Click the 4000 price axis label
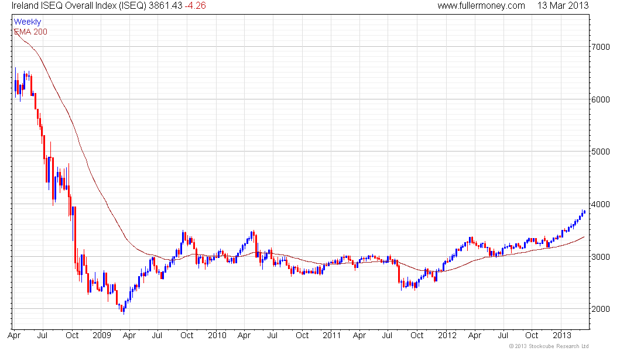Screen dimensions: 644x351 601,204
